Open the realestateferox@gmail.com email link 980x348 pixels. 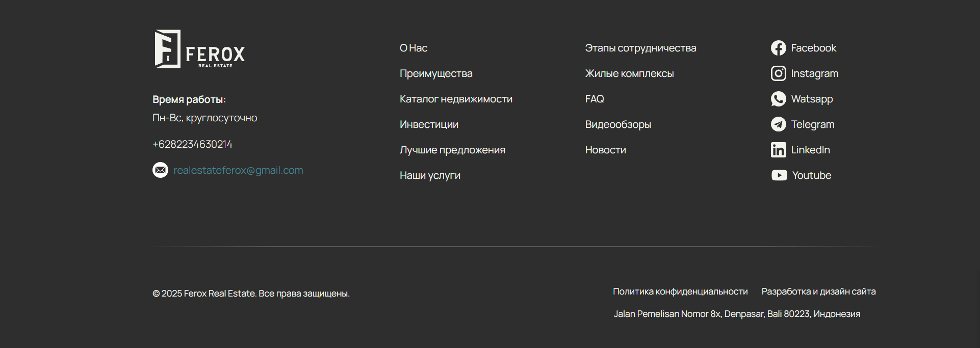point(238,170)
